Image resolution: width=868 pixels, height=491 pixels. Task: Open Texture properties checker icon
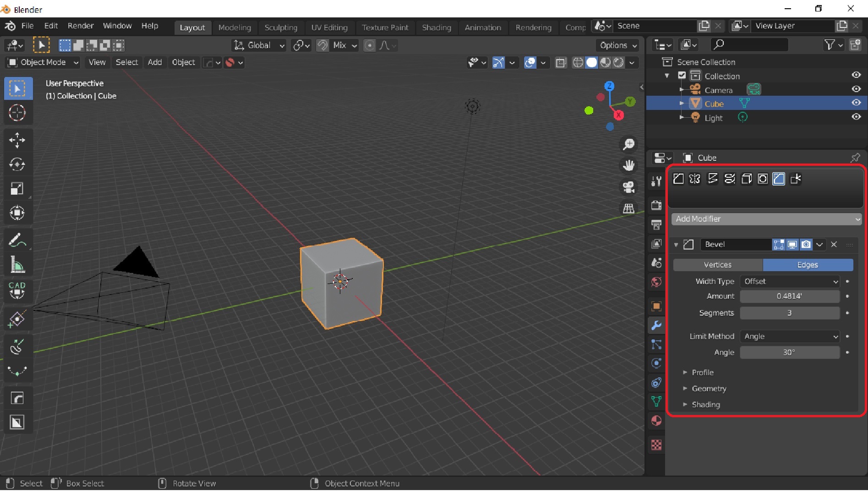coord(656,445)
